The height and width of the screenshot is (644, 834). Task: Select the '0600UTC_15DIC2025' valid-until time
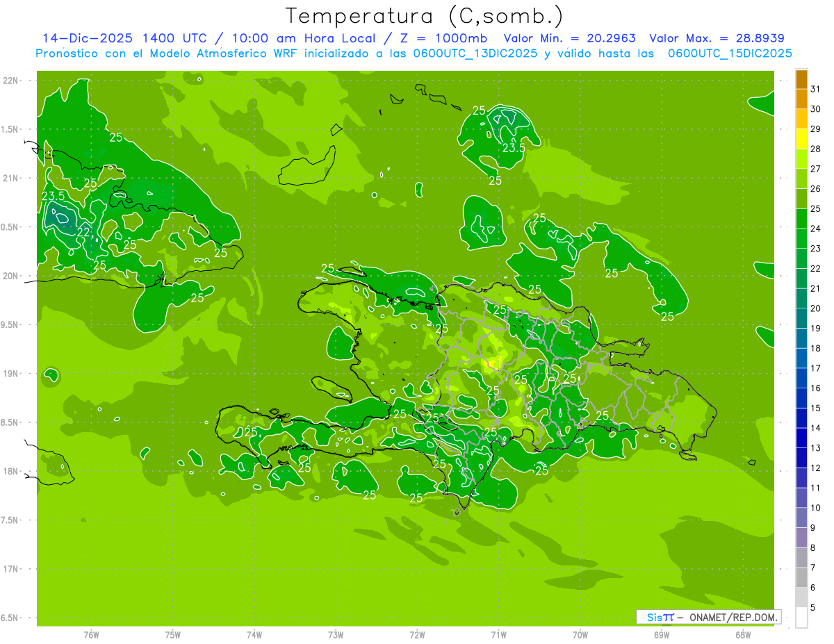[x=730, y=53]
